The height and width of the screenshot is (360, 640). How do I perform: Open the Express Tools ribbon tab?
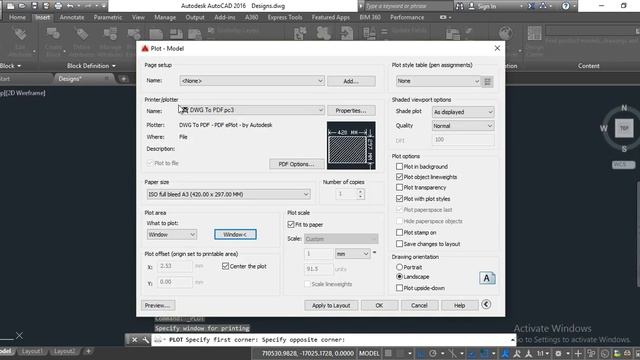point(285,18)
